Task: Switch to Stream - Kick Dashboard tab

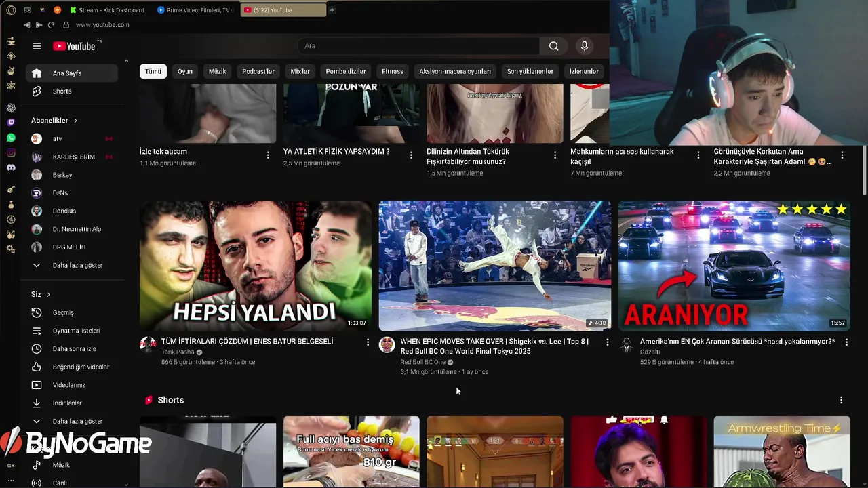Action: (110, 10)
